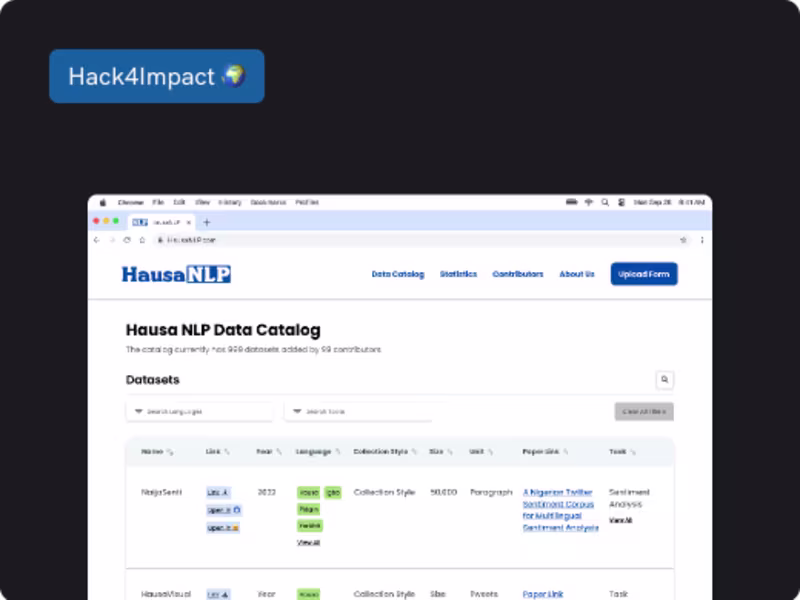800x600 pixels.
Task: Select the HausaNLP browser tab
Action: coord(160,222)
